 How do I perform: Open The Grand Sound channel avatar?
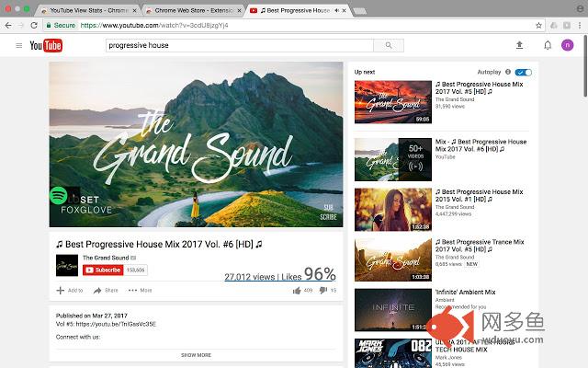click(x=67, y=265)
